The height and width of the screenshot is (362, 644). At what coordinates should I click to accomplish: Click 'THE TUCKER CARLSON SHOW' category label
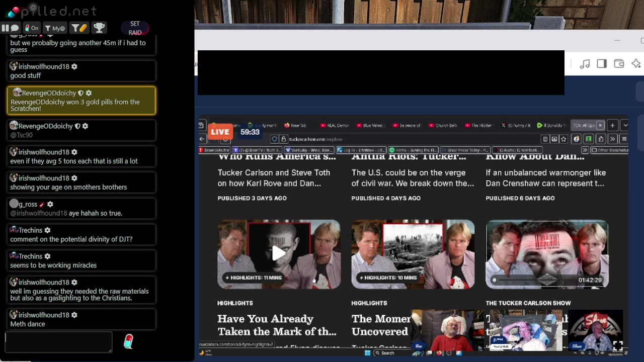(x=528, y=303)
